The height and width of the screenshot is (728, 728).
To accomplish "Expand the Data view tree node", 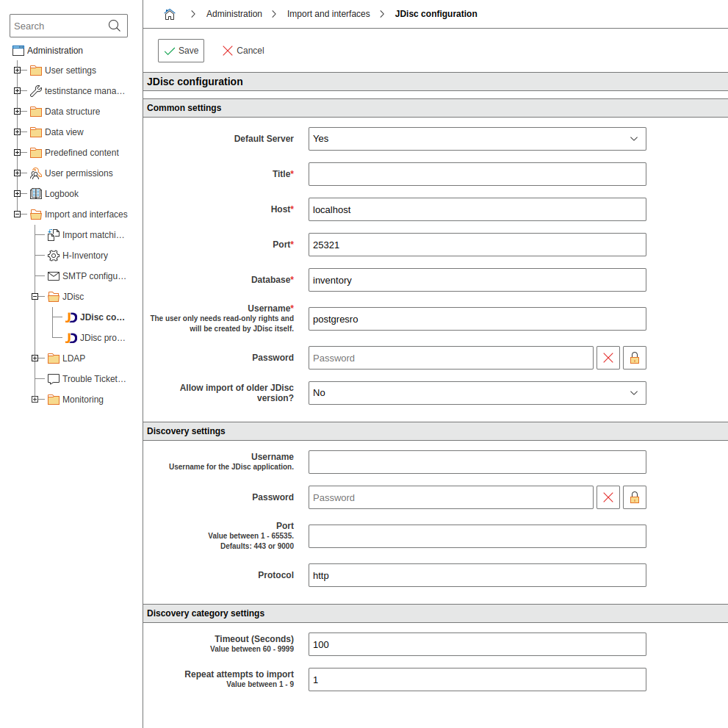I will point(17,131).
